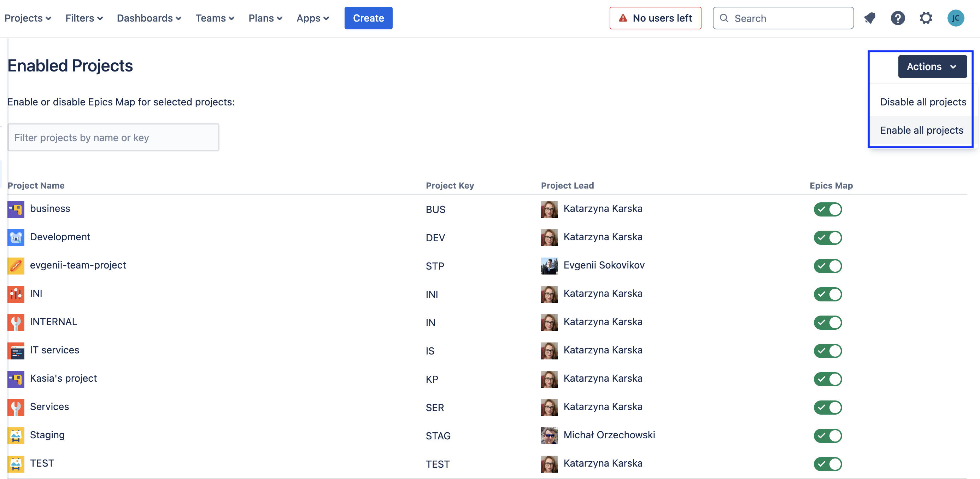Screen dimensions: 980x479
Task: Click the IT services project icon
Action: click(16, 350)
